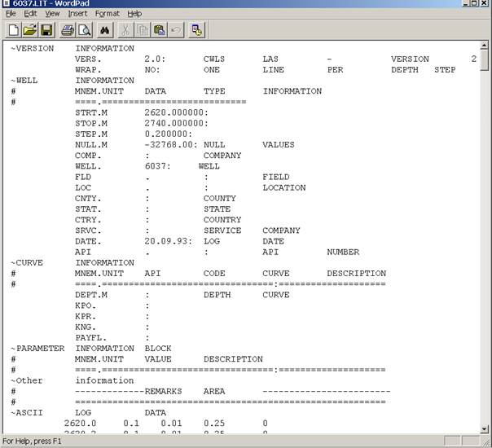The width and height of the screenshot is (492, 448).
Task: Click the vertical scrollbar up arrow
Action: (x=484, y=46)
